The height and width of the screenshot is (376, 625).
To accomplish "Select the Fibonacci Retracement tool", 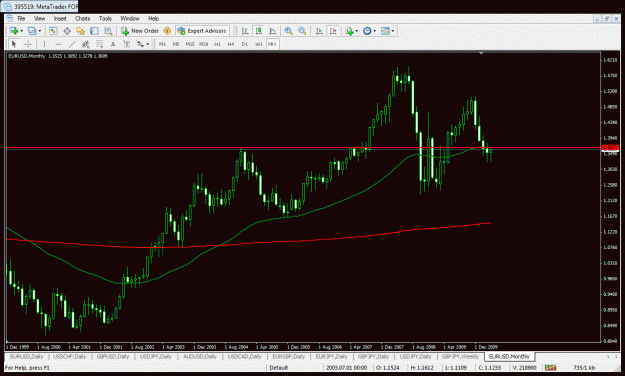I will point(99,44).
